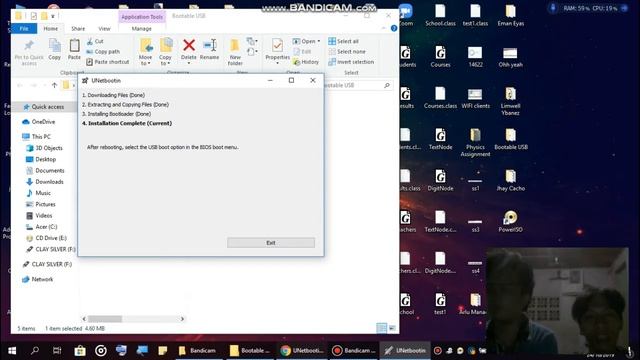The width and height of the screenshot is (640, 360).
Task: Switch to the Home ribbon tab
Action: [51, 29]
